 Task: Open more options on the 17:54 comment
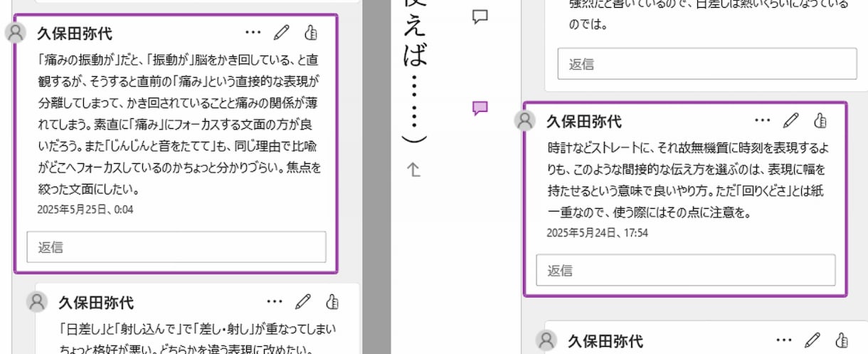762,120
